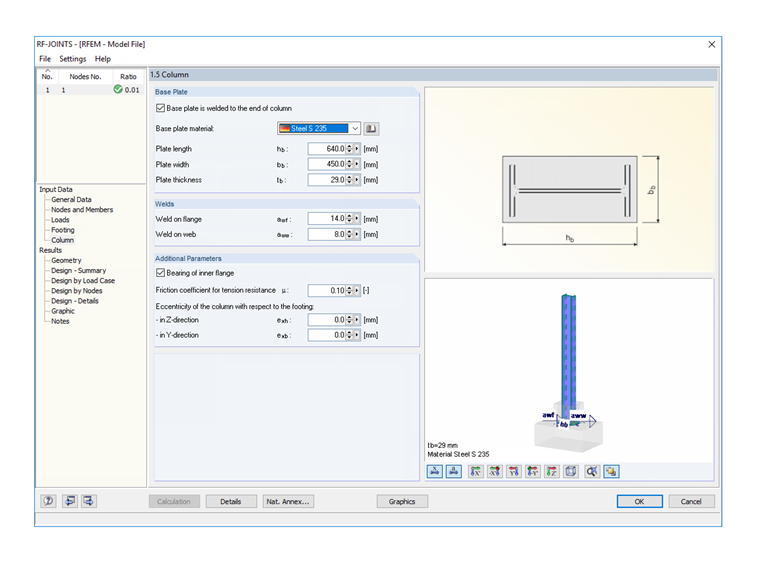The height and width of the screenshot is (570, 760).
Task: Click the Nodes No. column header
Action: (85, 76)
